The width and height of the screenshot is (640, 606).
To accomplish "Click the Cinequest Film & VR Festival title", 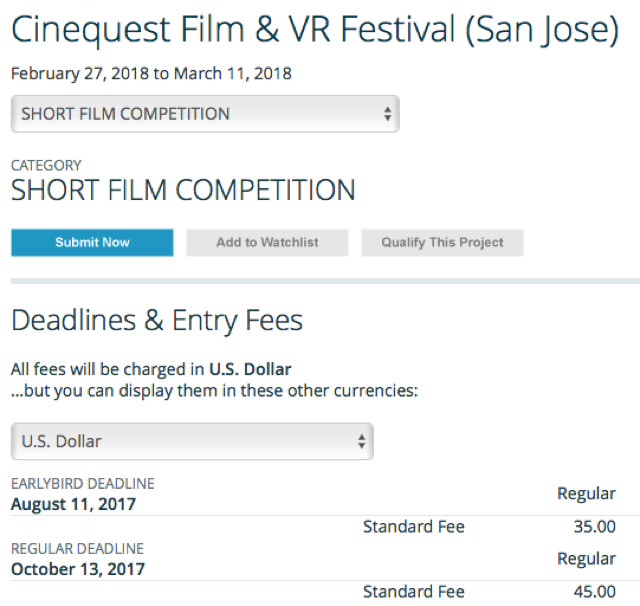I will click(x=314, y=30).
